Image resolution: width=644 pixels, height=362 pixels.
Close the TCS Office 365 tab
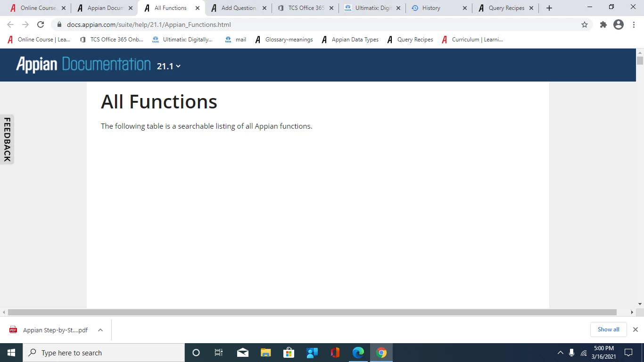[x=331, y=8]
